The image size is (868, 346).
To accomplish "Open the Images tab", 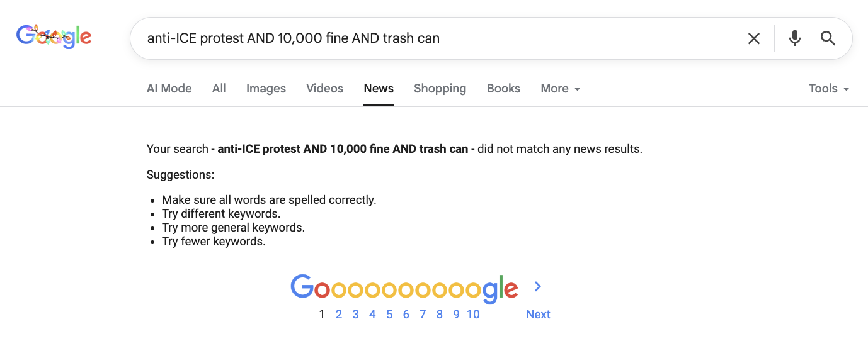I will point(266,89).
